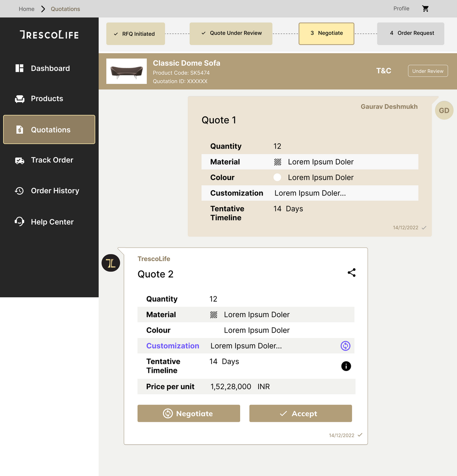Click the Customization negotiate circular icon
This screenshot has height=476, width=457.
click(x=346, y=346)
